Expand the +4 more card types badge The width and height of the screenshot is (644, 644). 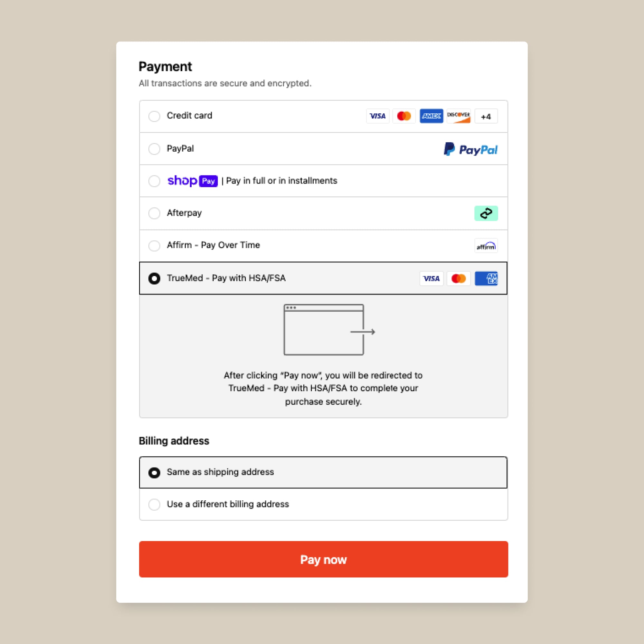tap(486, 116)
